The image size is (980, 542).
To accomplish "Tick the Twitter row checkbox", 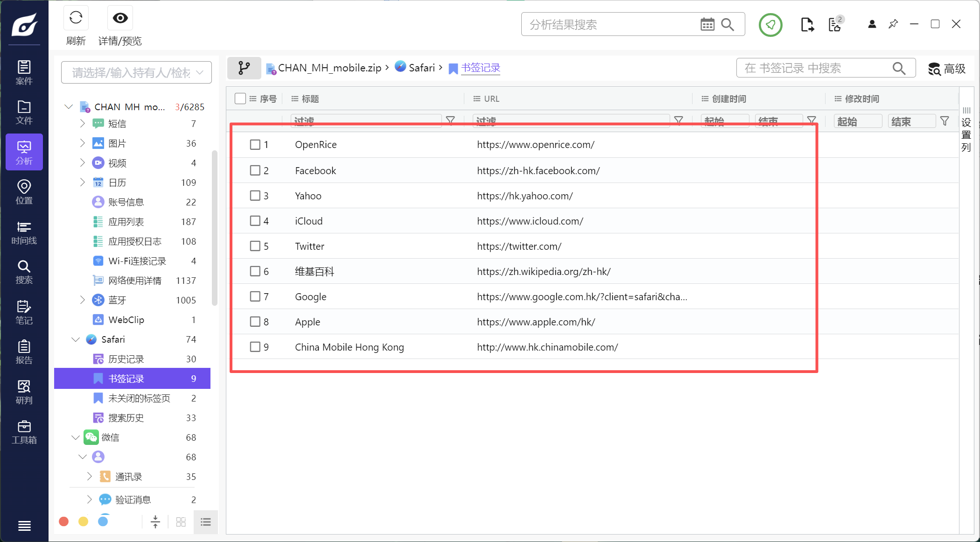I will pos(255,246).
